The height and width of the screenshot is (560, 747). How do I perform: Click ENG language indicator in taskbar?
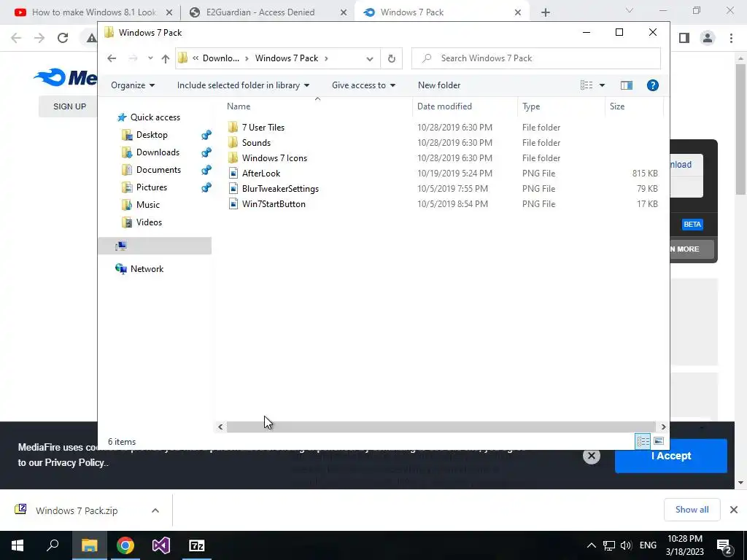[648, 545]
